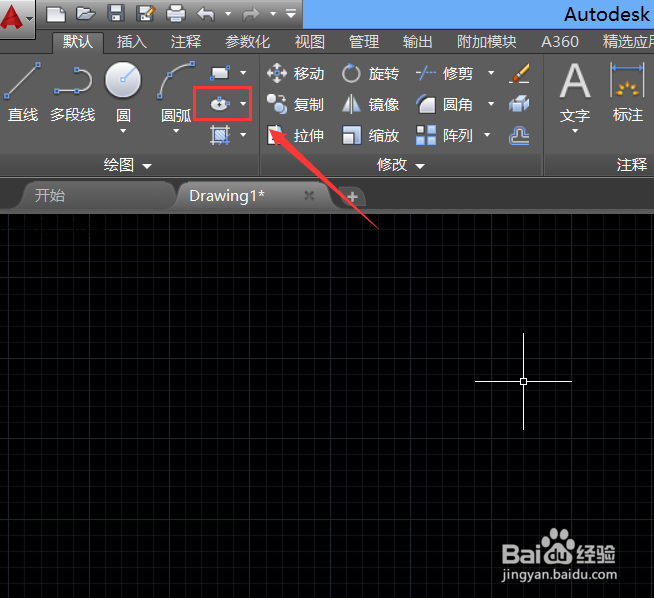The height and width of the screenshot is (598, 654).
Task: Click the crosshair cursor in drawing canvas
Action: 523,381
